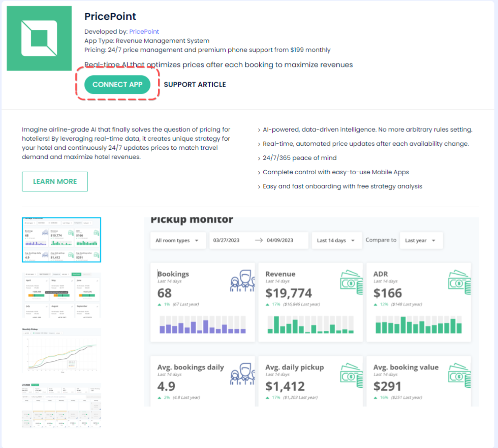Screen dimensions: 498x448
Task: Click the ADR value $166
Action: click(388, 293)
